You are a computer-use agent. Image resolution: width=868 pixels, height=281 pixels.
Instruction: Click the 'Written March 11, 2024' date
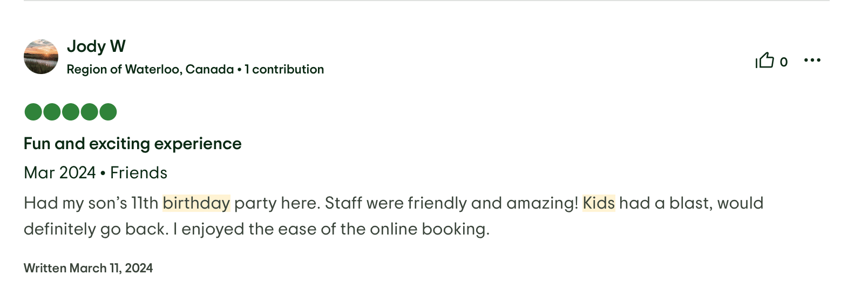[88, 268]
